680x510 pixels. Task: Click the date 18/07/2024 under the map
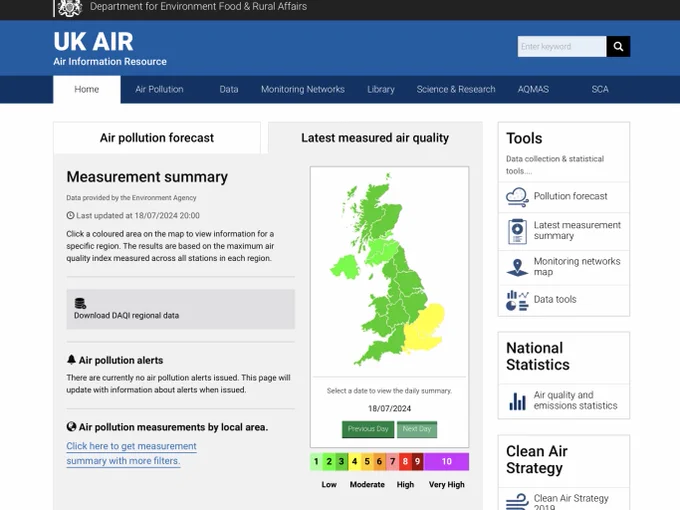tap(389, 409)
